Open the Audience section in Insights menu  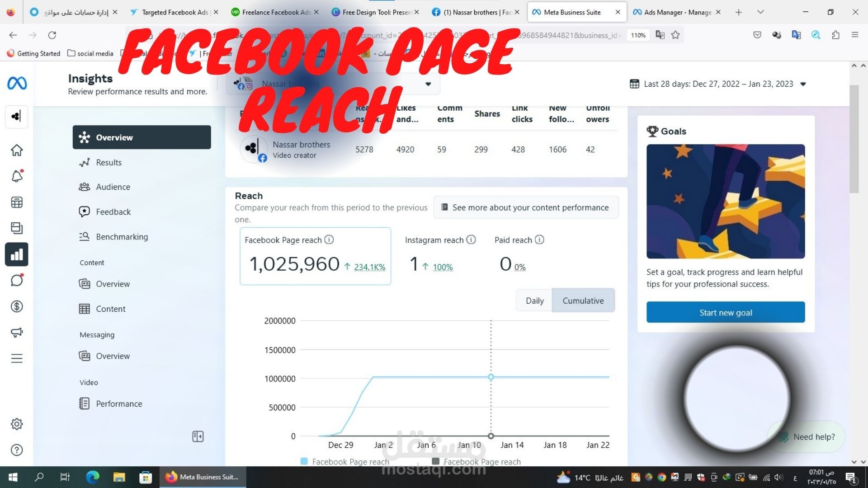tap(113, 187)
